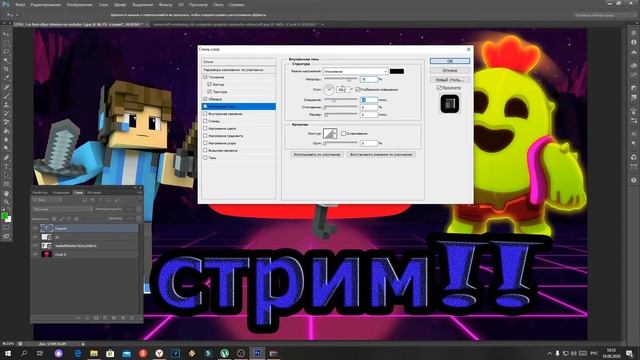The image size is (640, 360).
Task: Open the Фильтр menu
Action: tap(165, 4)
